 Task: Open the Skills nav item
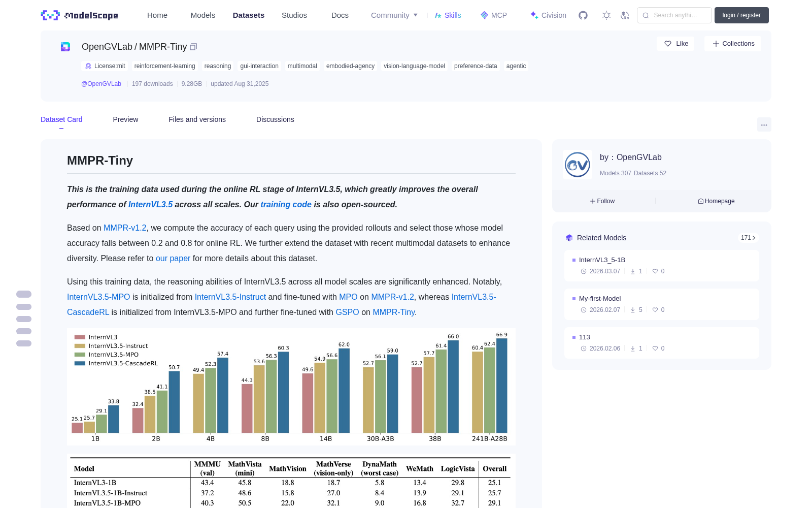pyautogui.click(x=448, y=15)
